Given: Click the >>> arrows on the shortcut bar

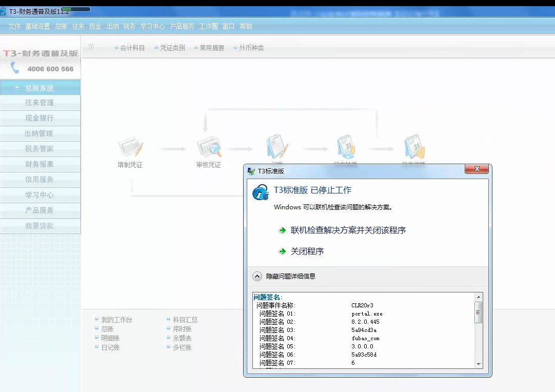Looking at the screenshot, I should [x=91, y=47].
